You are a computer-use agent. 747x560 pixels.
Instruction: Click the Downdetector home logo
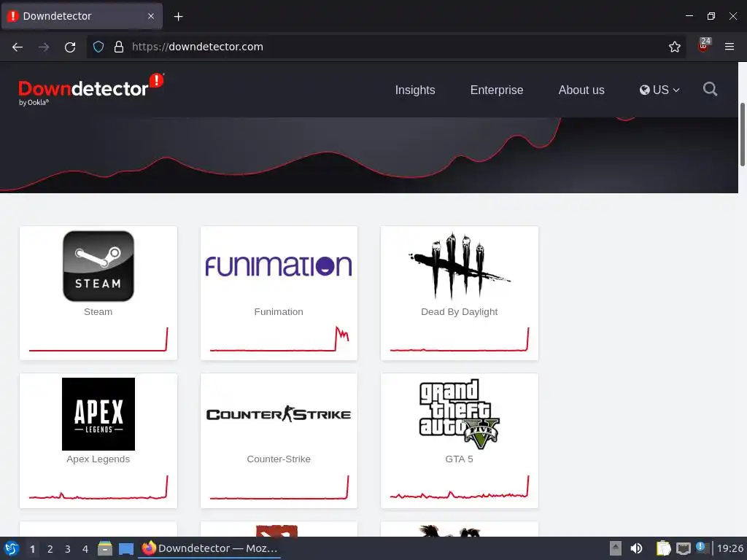[x=90, y=90]
